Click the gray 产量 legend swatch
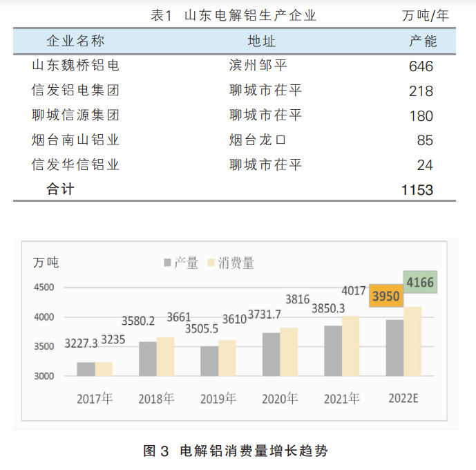This screenshot has width=476, height=470. tap(167, 263)
